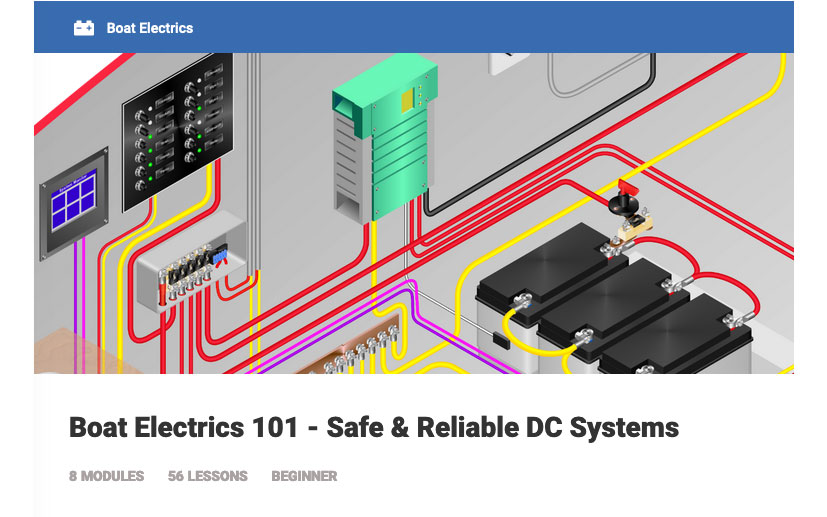This screenshot has height=517, width=827.
Task: Click the black switch panel in illustration
Action: coord(178,118)
